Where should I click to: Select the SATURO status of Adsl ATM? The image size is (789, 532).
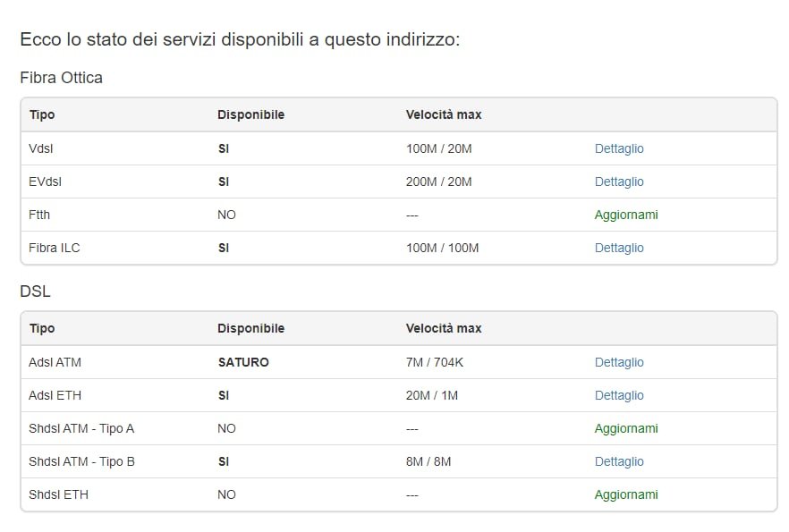[243, 362]
